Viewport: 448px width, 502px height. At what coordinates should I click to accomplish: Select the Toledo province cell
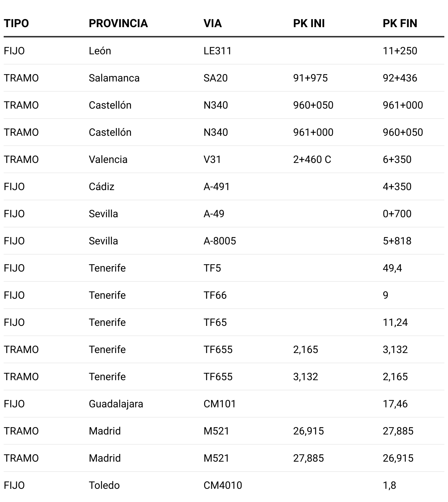[104, 485]
